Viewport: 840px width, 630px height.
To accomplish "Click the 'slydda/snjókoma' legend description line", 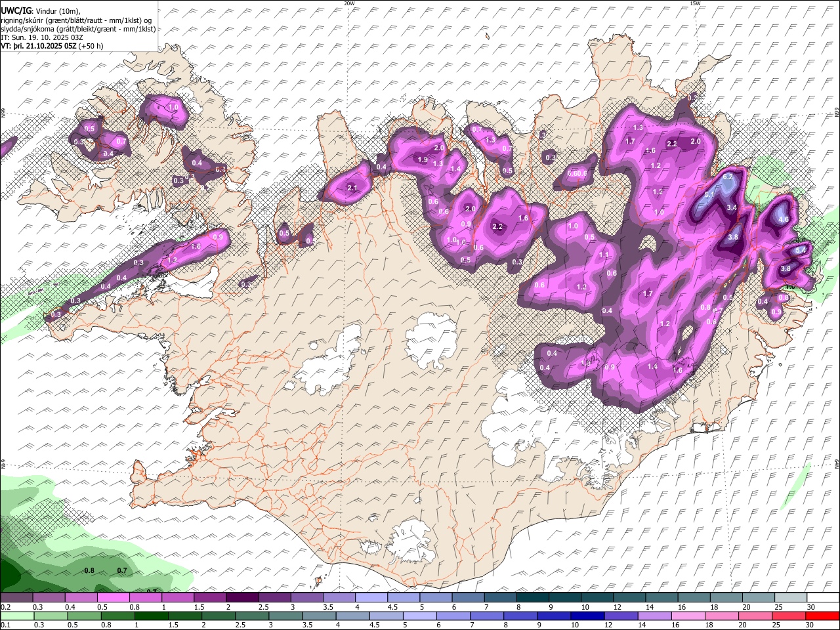I will click(78, 29).
